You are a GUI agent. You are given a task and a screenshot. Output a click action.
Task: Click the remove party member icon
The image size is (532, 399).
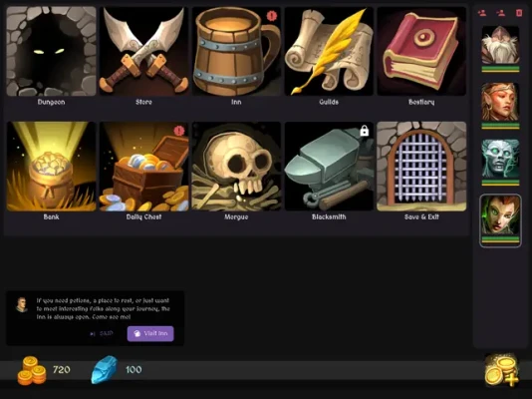click(500, 13)
